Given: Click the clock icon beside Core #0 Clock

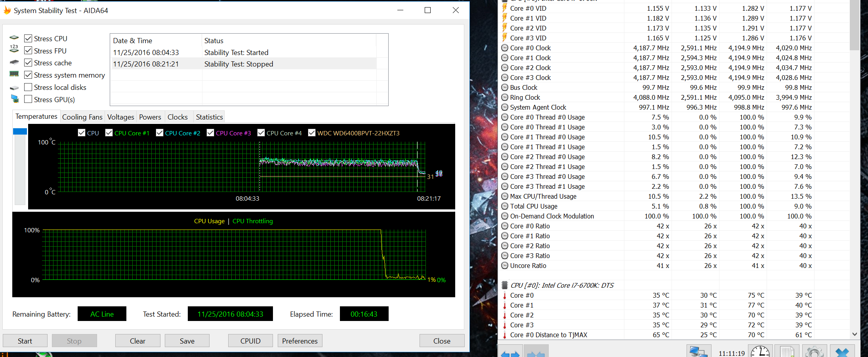Looking at the screenshot, I should click(x=505, y=48).
